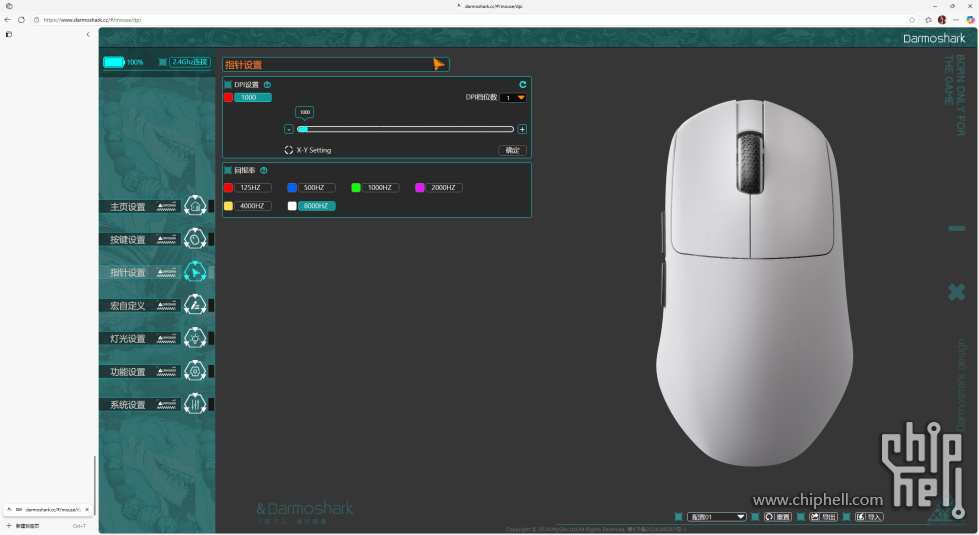Reload the page with browser refresh icon
The image size is (979, 535).
coord(21,20)
